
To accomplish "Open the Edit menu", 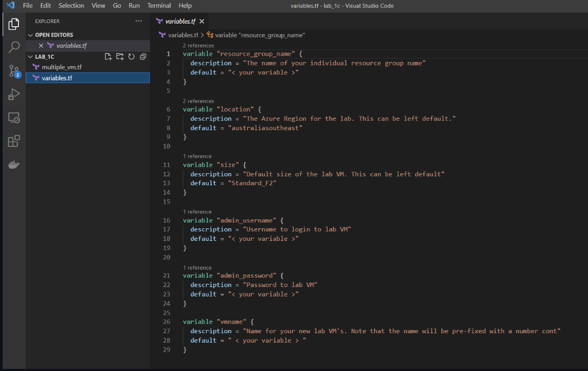I will click(x=46, y=6).
